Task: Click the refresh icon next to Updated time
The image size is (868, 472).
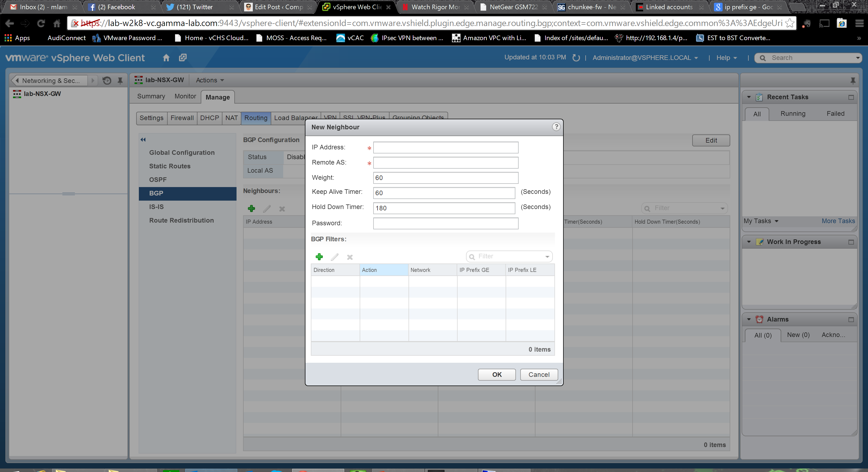Action: pyautogui.click(x=576, y=57)
